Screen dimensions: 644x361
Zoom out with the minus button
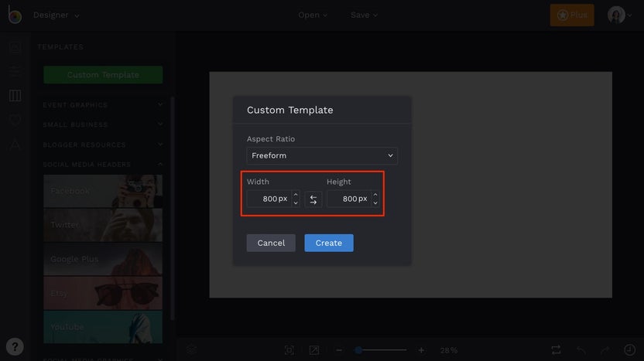(x=339, y=350)
